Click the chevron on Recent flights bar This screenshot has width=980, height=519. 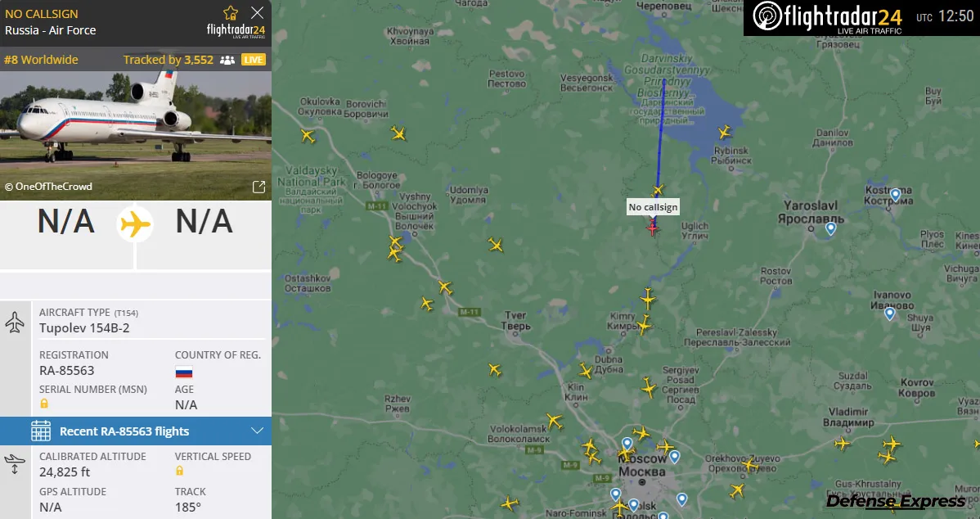click(257, 431)
